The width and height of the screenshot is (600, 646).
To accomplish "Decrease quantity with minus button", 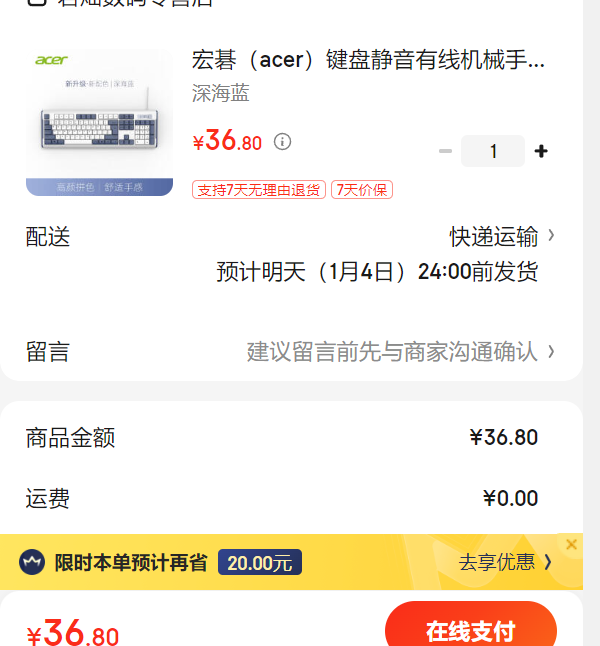I will pos(445,151).
